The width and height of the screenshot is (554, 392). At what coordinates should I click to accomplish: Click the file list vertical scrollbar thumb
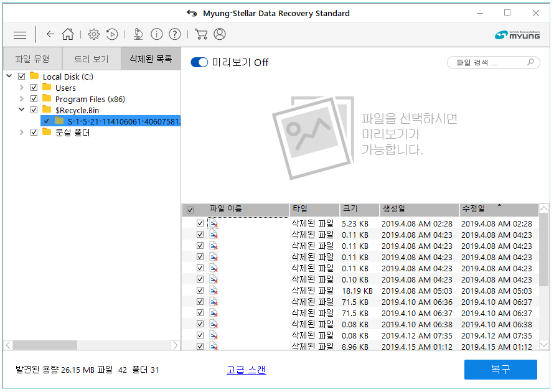[x=544, y=250]
